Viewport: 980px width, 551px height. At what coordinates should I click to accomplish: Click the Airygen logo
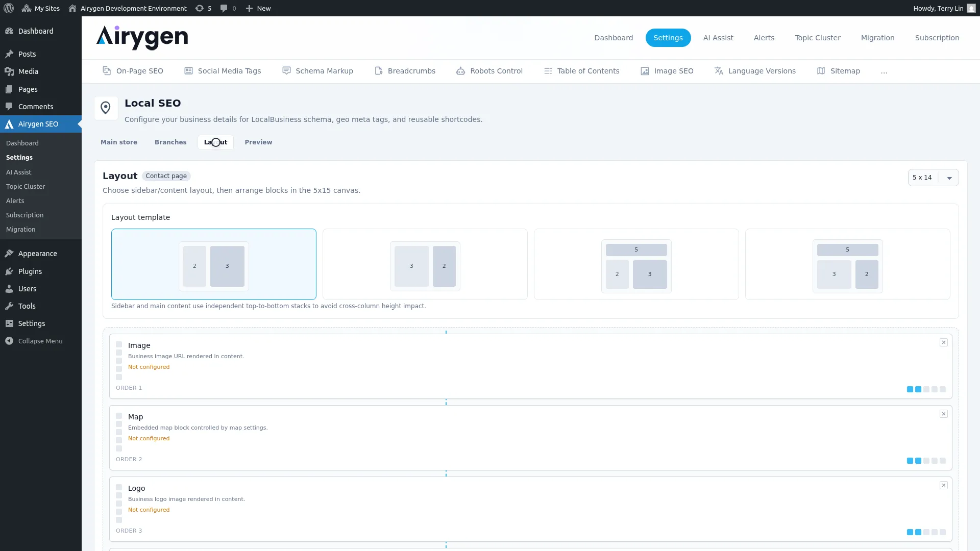click(142, 38)
